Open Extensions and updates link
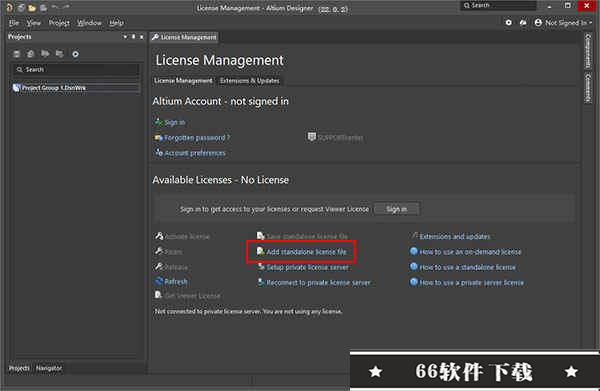The width and height of the screenshot is (600, 391). 450,236
